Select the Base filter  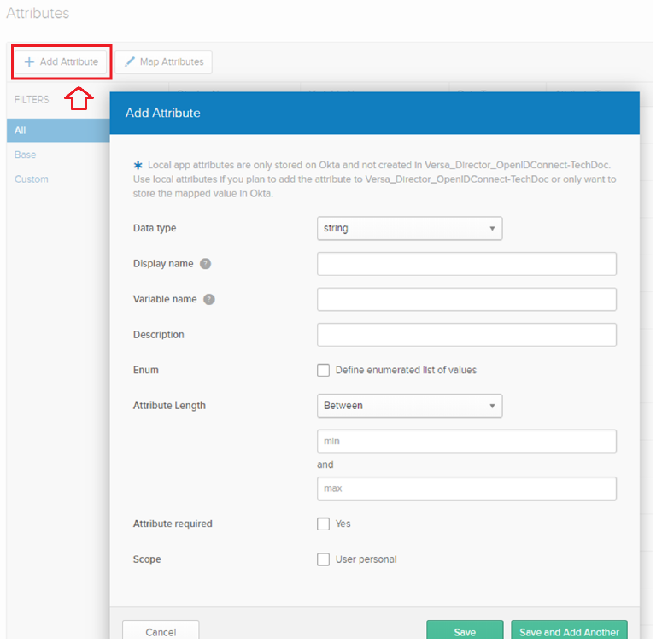coord(26,155)
